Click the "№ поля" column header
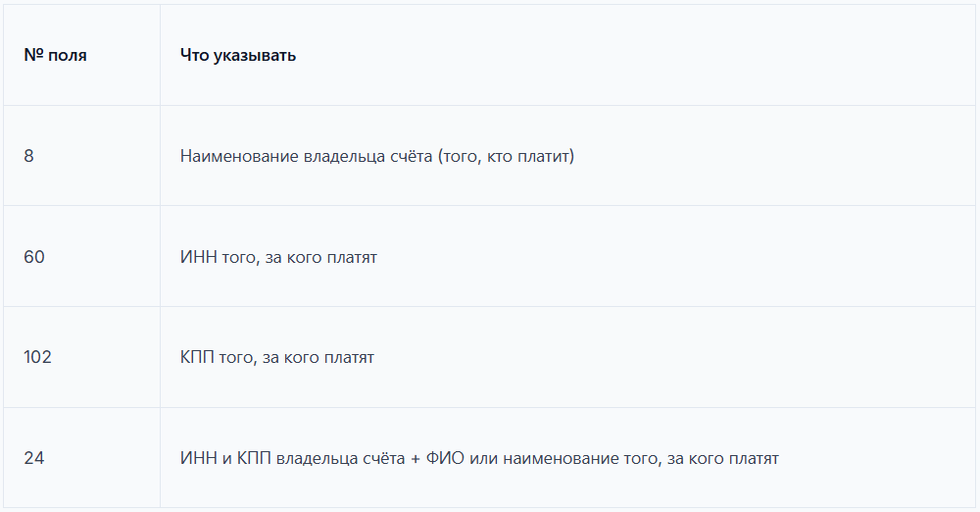Screen dimensions: 980x512 pyautogui.click(x=55, y=56)
